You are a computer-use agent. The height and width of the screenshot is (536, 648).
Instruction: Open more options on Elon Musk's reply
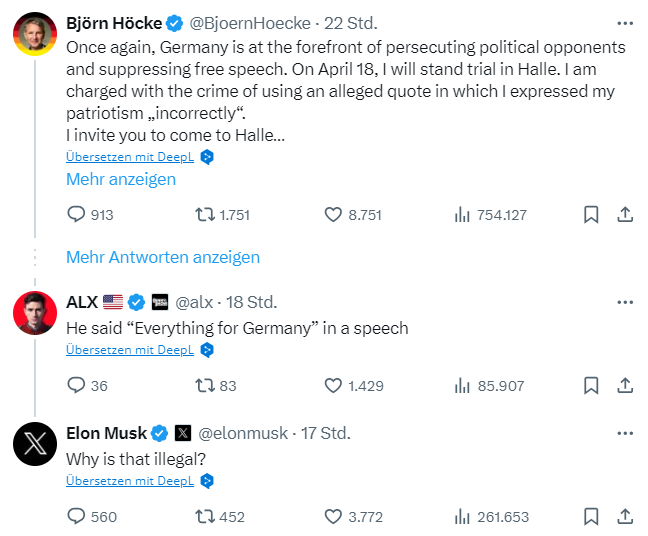(625, 433)
